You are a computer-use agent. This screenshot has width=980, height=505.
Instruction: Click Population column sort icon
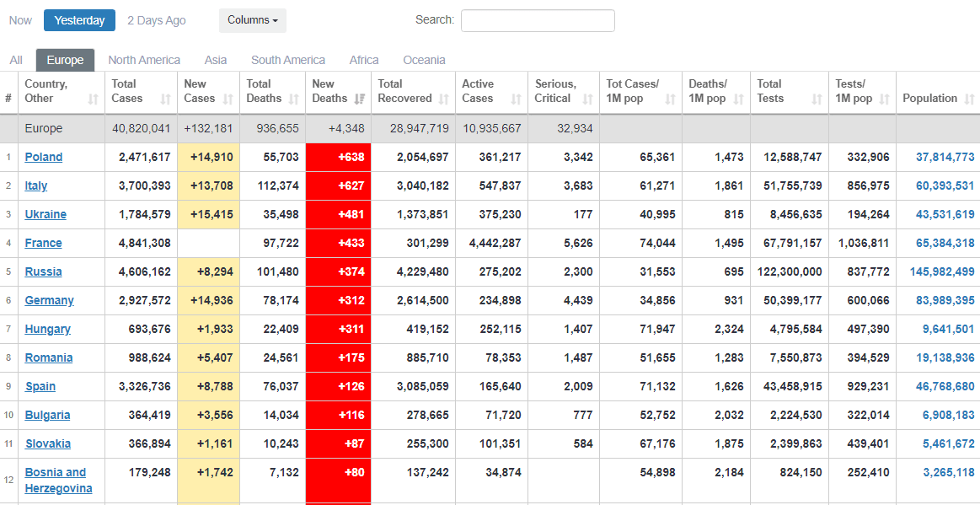point(969,99)
